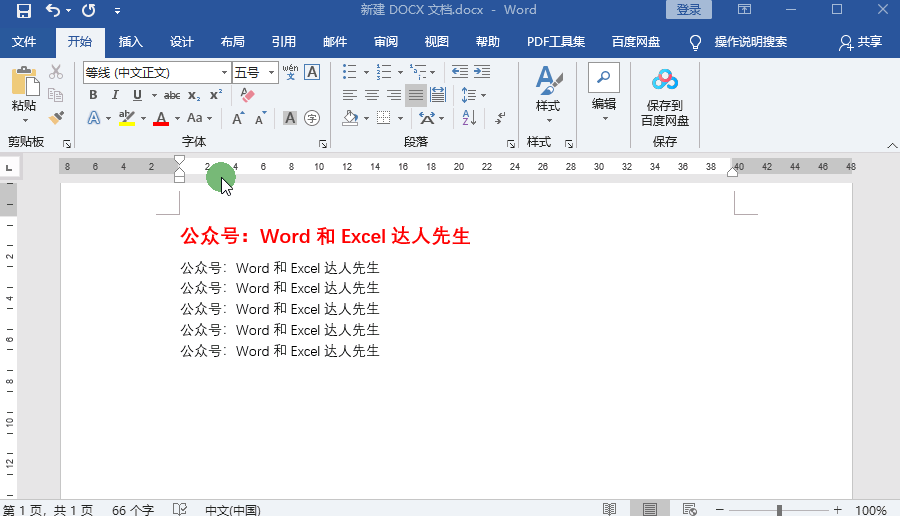Click the word count in the status bar
Screen dimensions: 900x516
coord(133,510)
